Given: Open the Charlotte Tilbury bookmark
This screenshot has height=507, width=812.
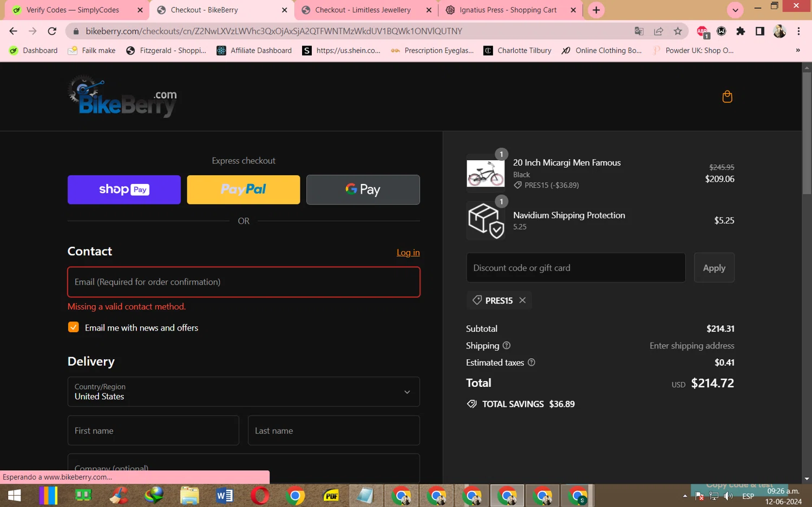Looking at the screenshot, I should coord(518,50).
